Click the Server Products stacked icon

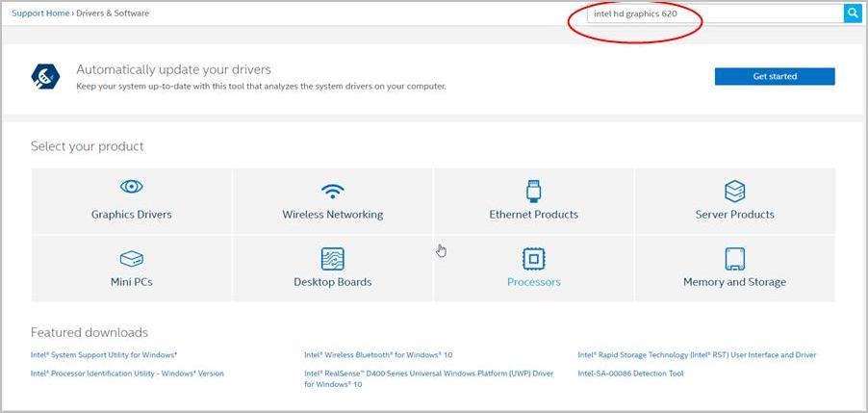coord(734,192)
